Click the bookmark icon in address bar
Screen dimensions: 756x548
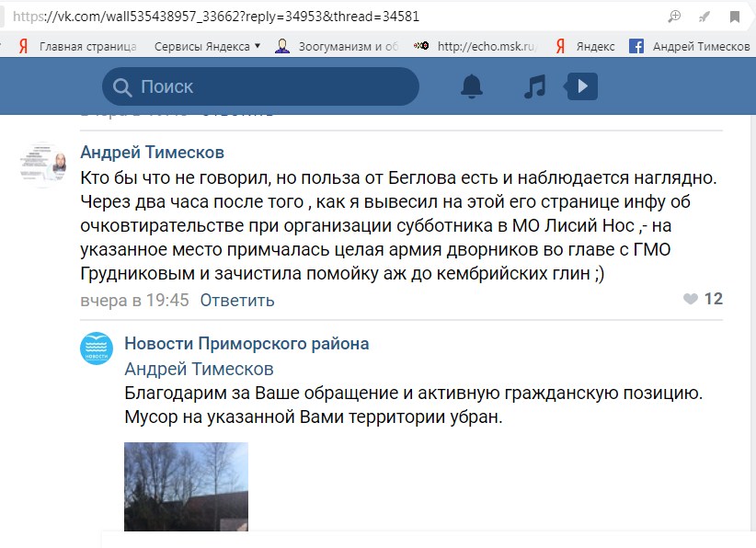point(735,17)
